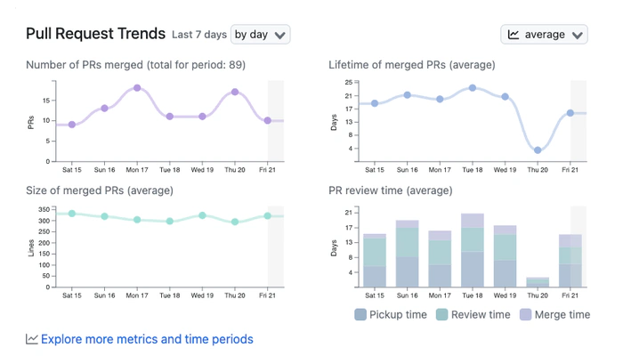This screenshot has width=623, height=364.
Task: Expand the 'average' metric dropdown
Action: pos(544,35)
